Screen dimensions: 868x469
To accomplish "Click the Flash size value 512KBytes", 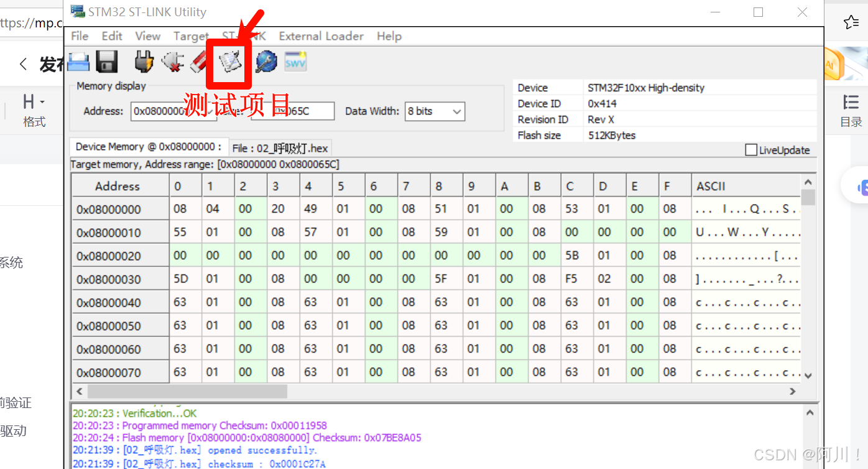I will pos(612,136).
